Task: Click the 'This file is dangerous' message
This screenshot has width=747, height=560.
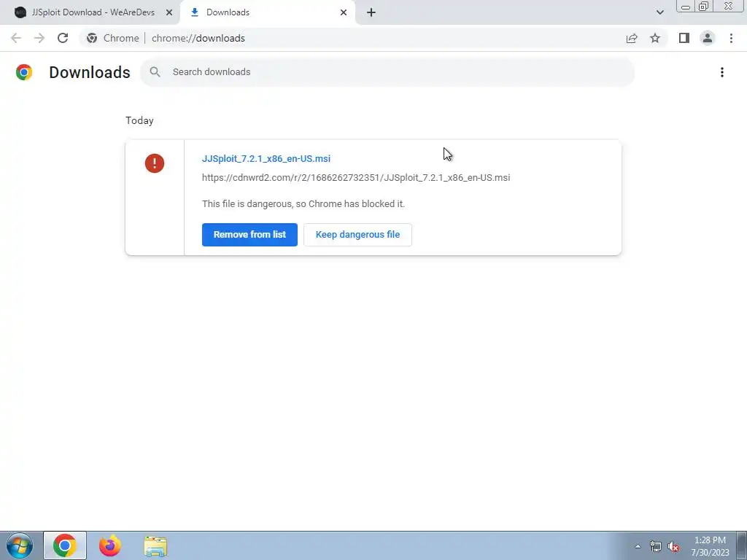Action: point(303,204)
